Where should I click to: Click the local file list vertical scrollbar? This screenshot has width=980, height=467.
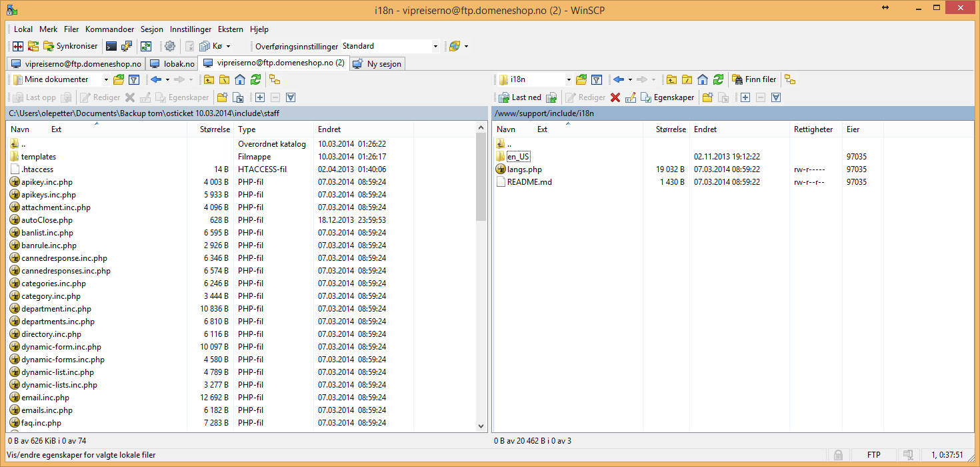coord(481,177)
